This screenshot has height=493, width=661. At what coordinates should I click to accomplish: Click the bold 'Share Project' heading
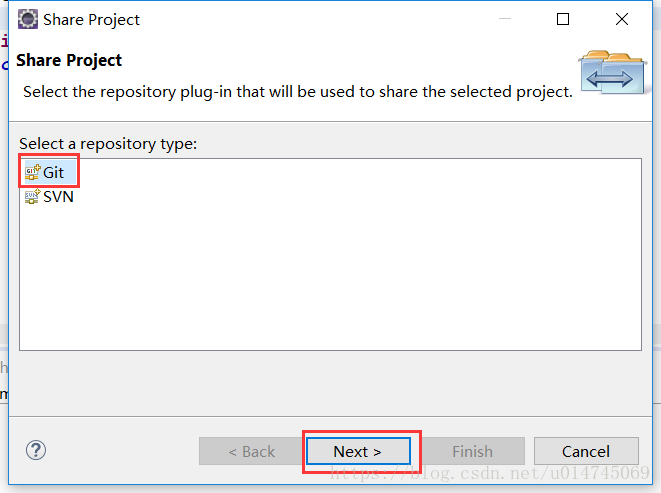pos(69,60)
